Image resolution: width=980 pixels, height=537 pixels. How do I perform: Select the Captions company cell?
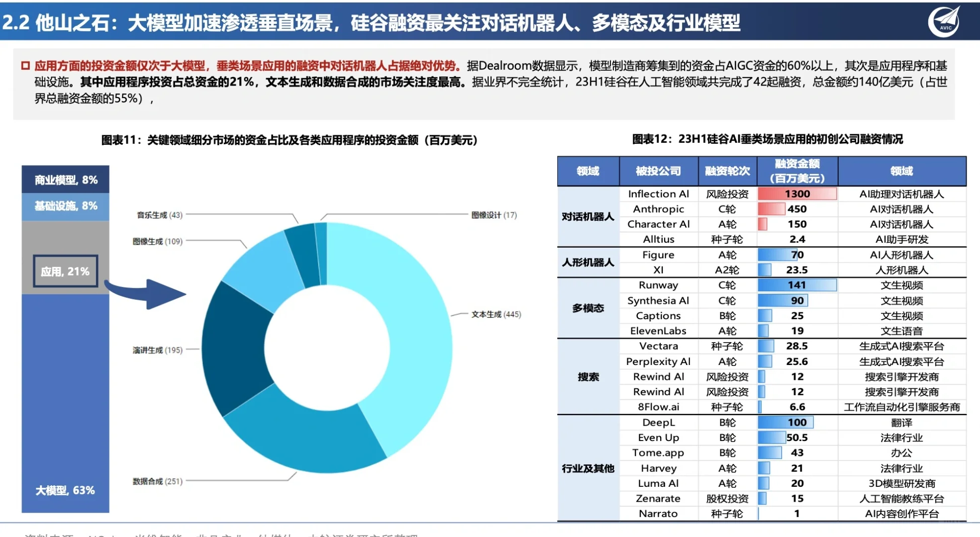[x=659, y=316]
